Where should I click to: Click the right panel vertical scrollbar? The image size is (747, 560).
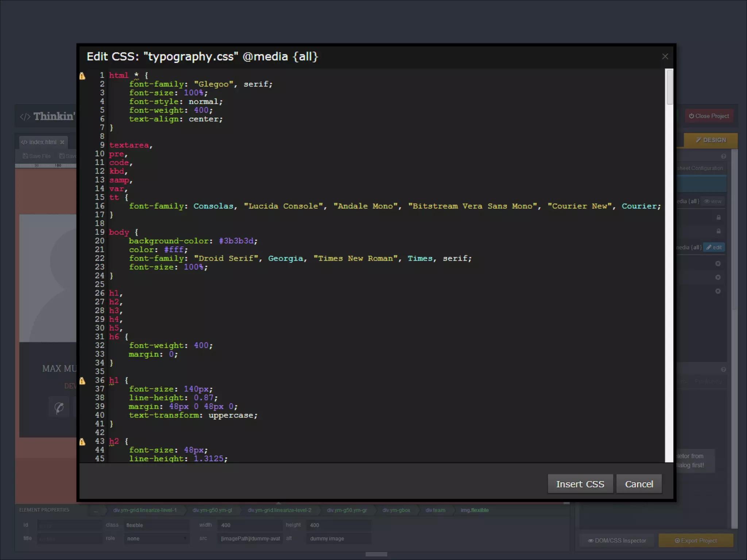734,230
